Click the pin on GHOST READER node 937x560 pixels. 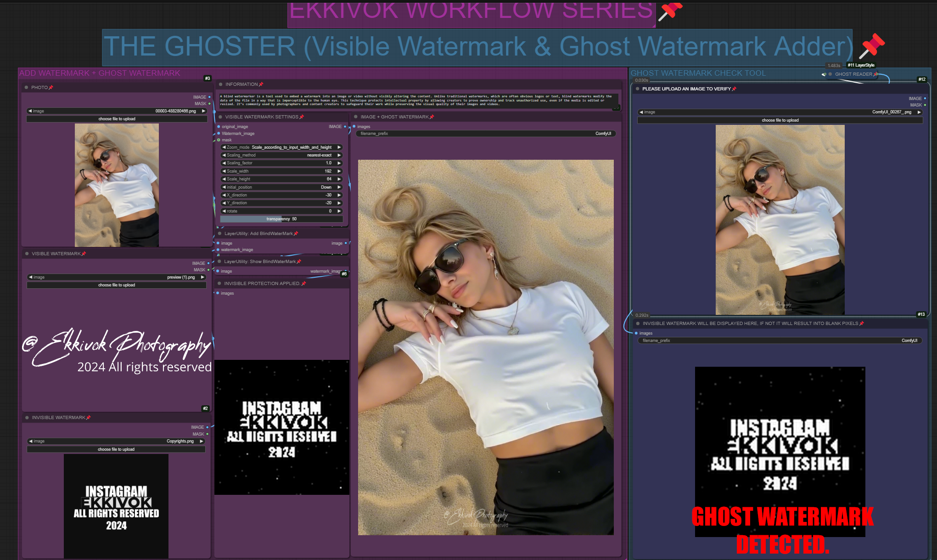pos(875,74)
